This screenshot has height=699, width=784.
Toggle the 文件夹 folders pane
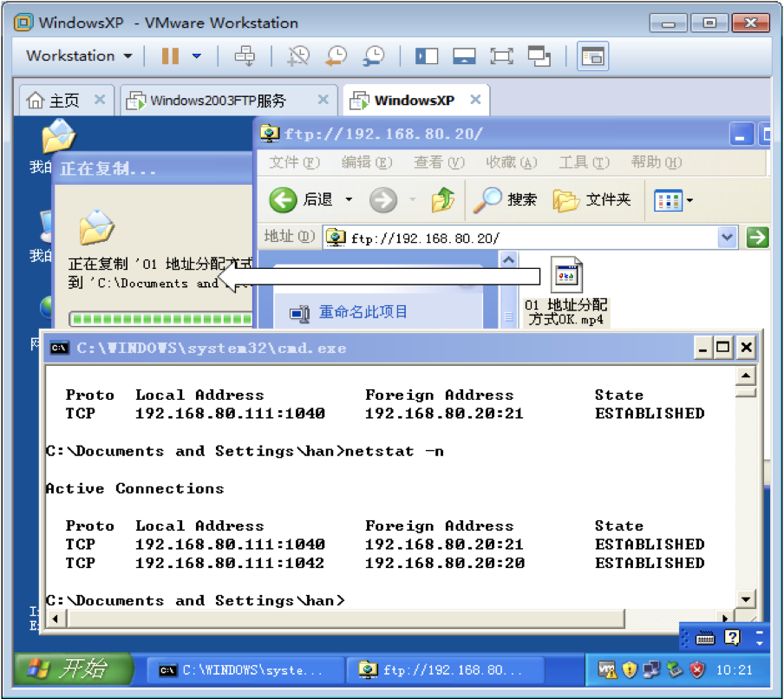click(x=592, y=200)
